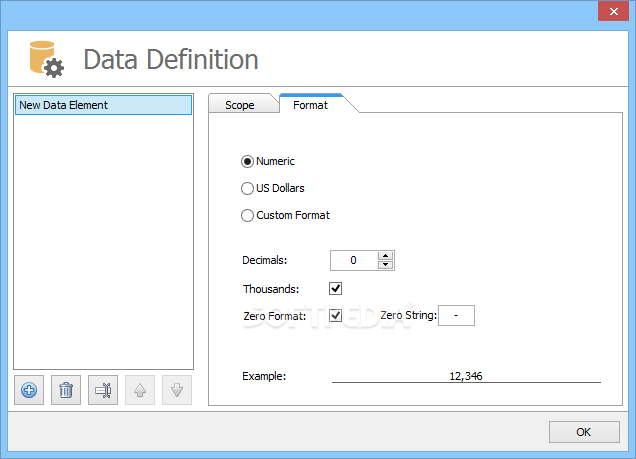Click the Zero Format: label text

(275, 316)
